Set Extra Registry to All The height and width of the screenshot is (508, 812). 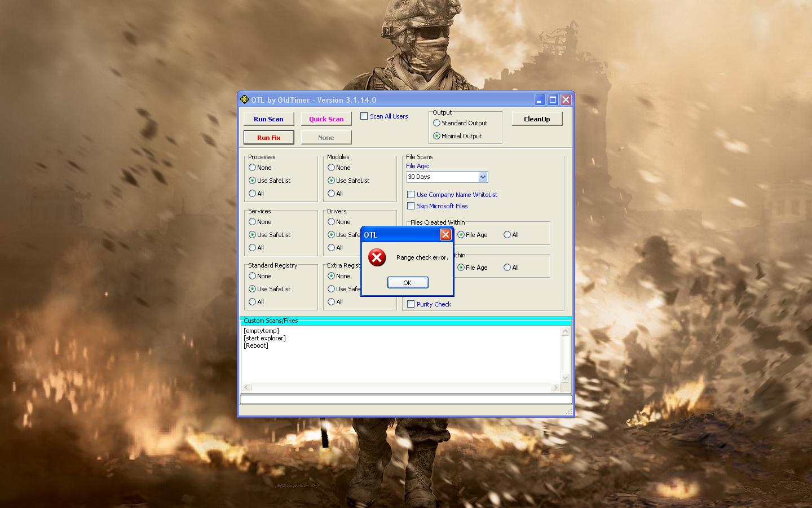[331, 302]
